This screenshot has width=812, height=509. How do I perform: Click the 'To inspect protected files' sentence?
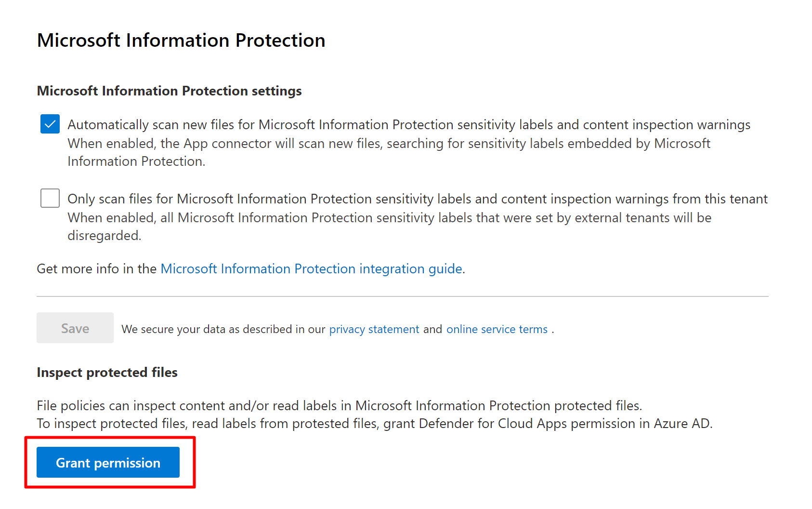(374, 424)
